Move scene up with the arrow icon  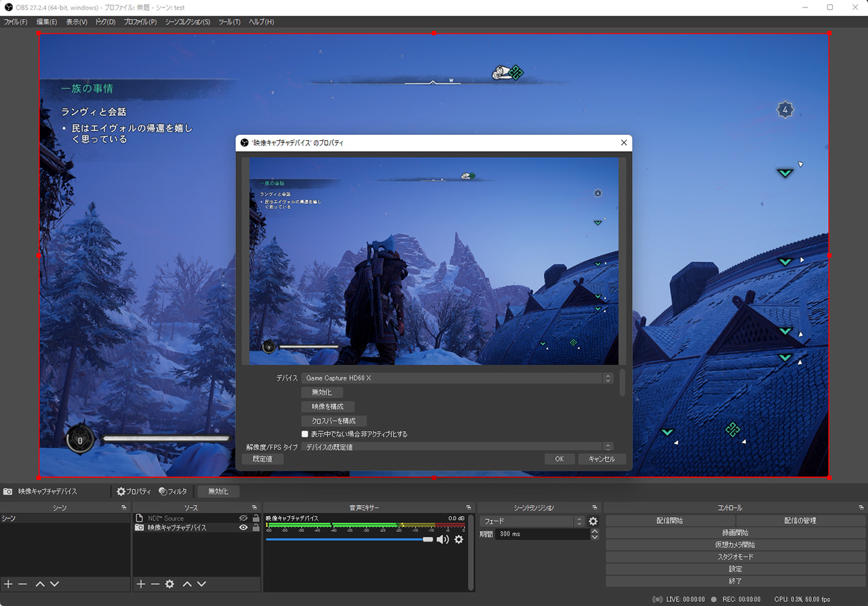coord(40,584)
